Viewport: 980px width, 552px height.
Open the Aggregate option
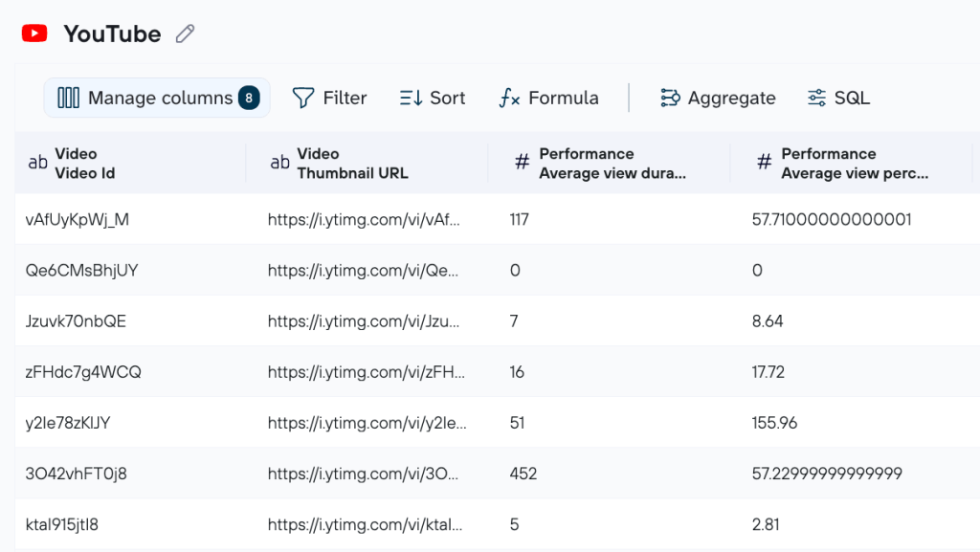[718, 98]
